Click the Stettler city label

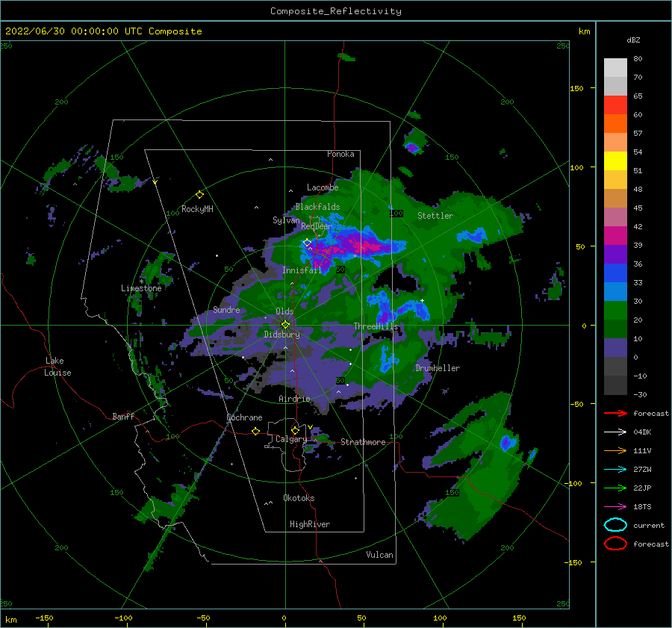435,216
